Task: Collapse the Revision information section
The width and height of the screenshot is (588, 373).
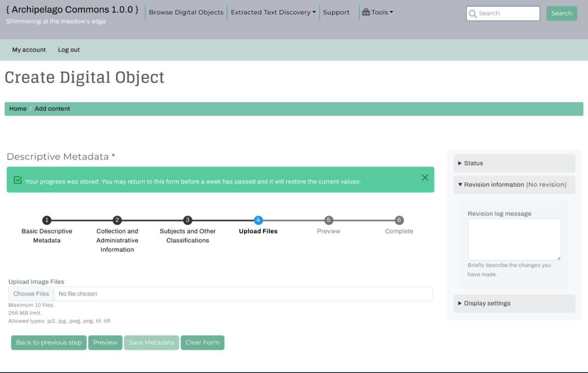Action: (x=514, y=184)
